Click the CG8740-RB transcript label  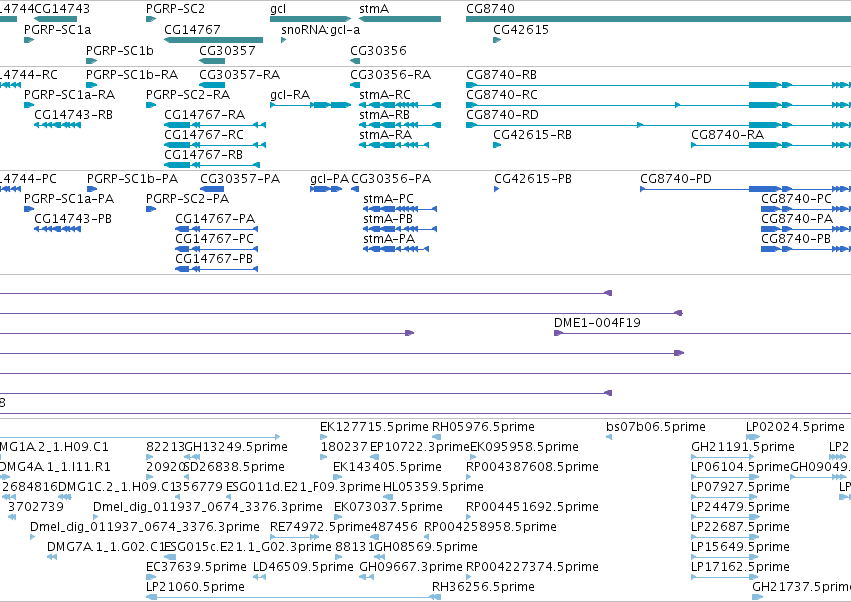(501, 74)
